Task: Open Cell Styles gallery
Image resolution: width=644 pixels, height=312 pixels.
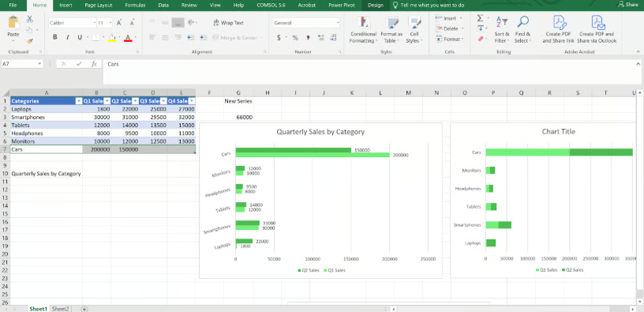Action: pyautogui.click(x=414, y=30)
